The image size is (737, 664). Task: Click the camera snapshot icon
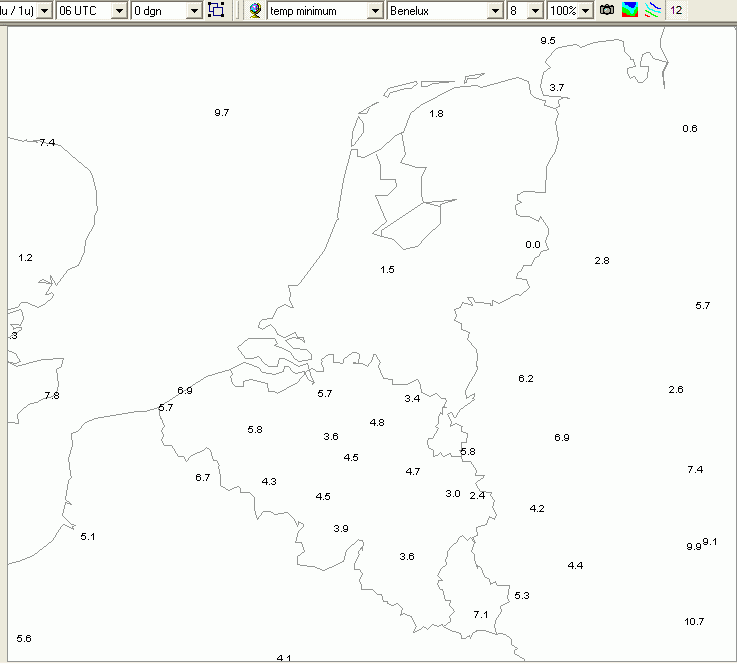607,10
